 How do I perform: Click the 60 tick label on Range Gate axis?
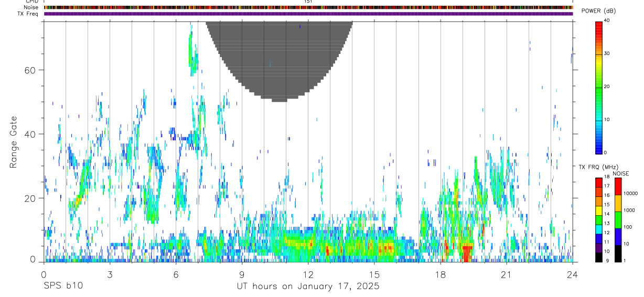(x=29, y=70)
